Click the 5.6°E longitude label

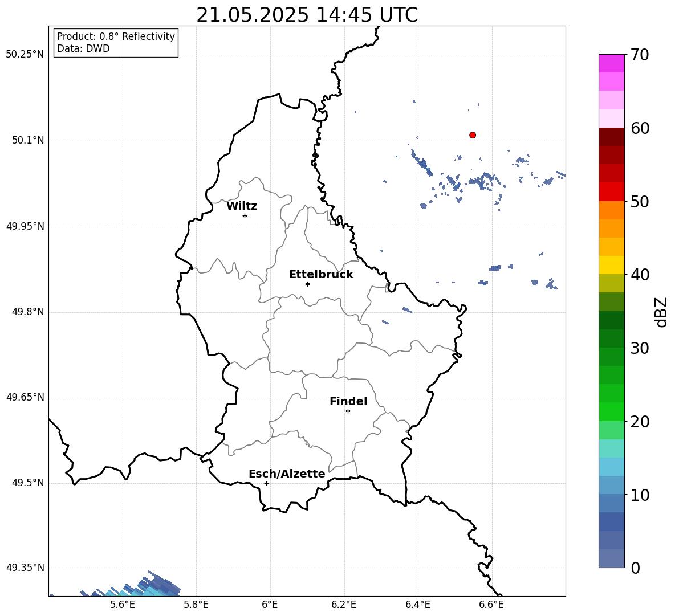[x=123, y=605]
